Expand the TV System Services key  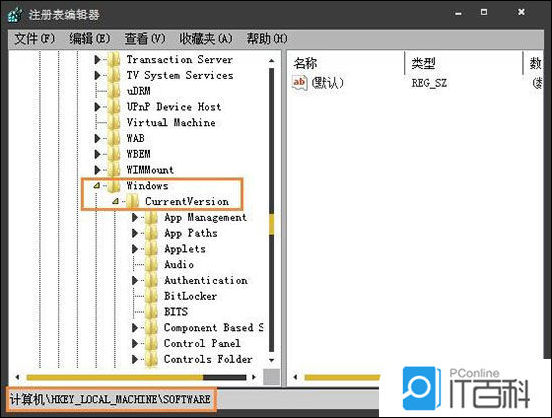98,75
